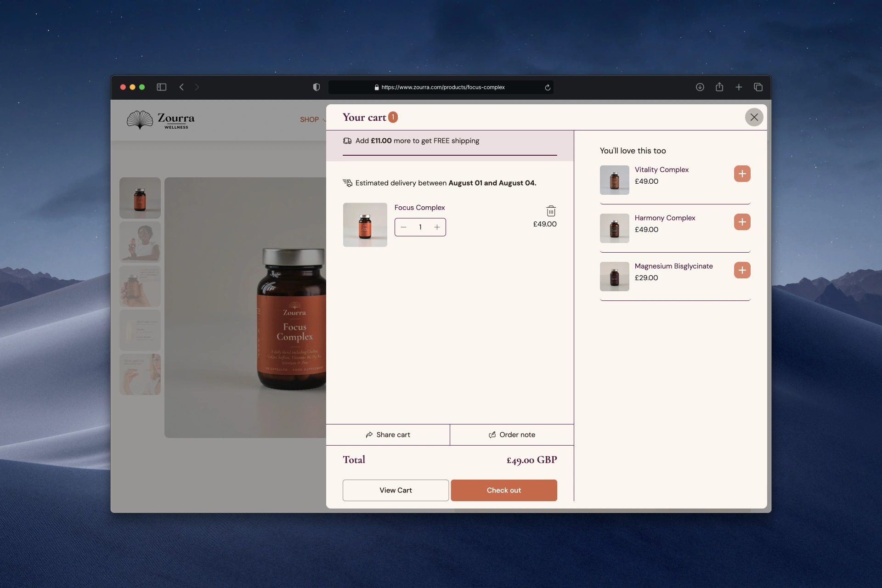Proceed with the Check out button

click(x=504, y=490)
